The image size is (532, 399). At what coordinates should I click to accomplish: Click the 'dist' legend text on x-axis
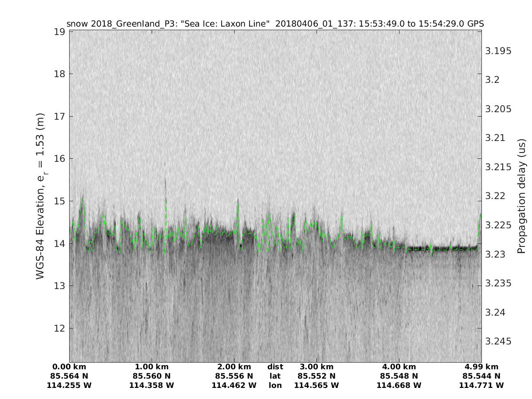[275, 367]
